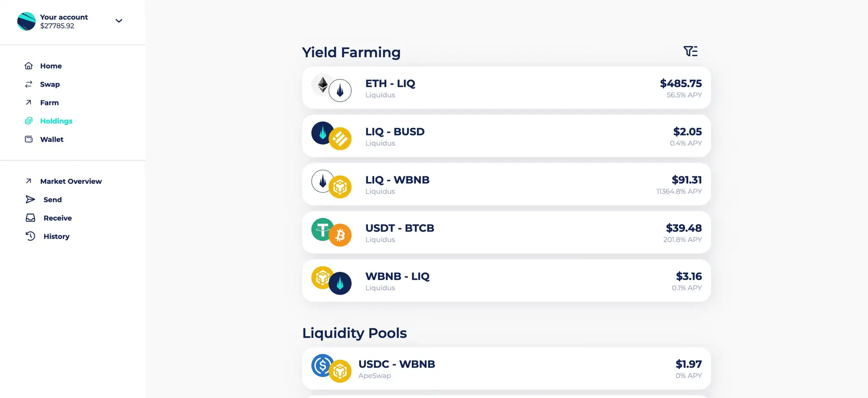Click the Yield Farming filter icon
Image resolution: width=868 pixels, height=398 pixels.
690,52
